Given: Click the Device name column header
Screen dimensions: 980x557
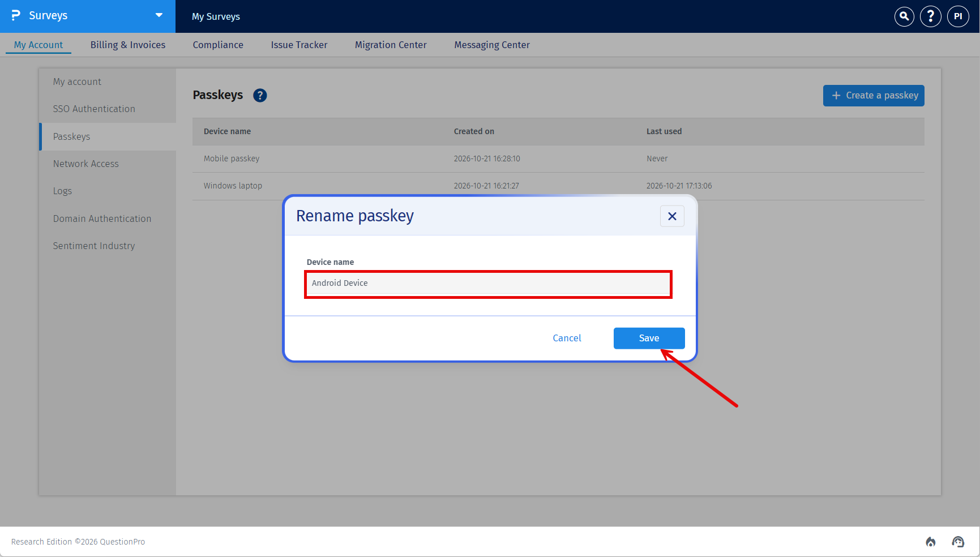Looking at the screenshot, I should (227, 131).
